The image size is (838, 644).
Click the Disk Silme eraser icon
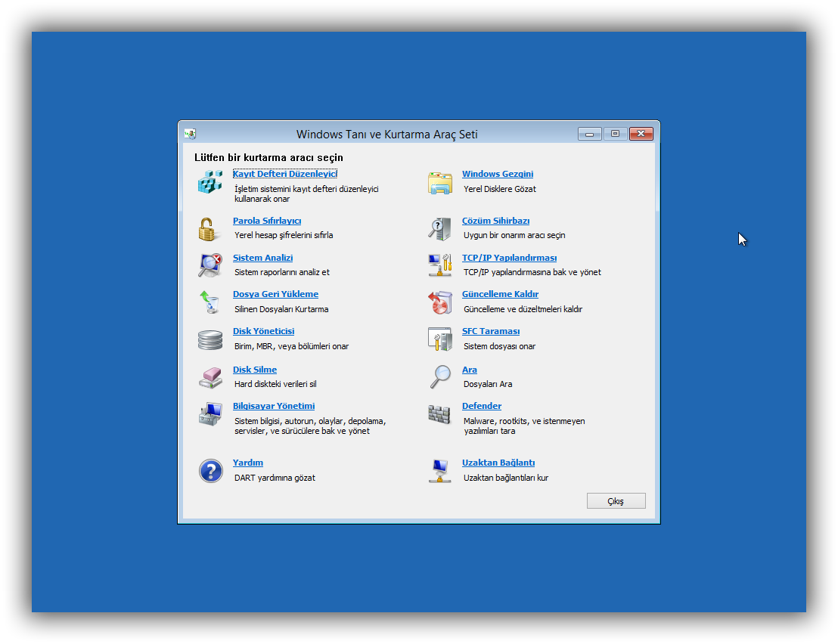pyautogui.click(x=209, y=376)
